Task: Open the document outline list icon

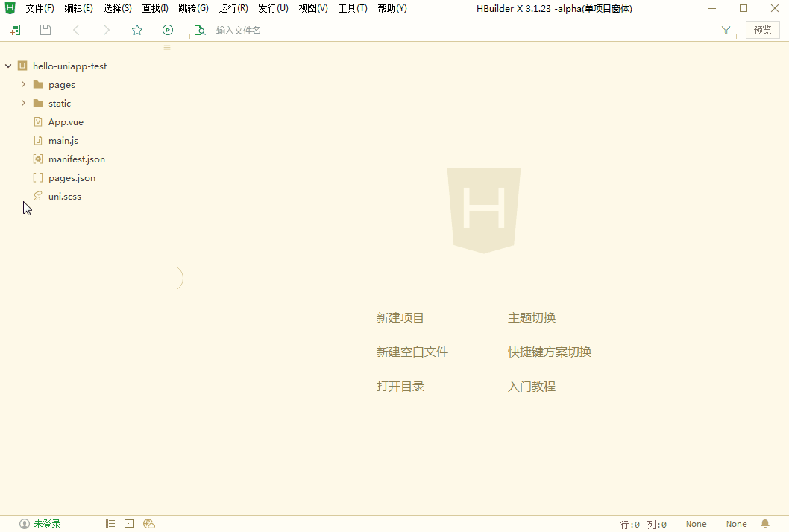Action: [x=110, y=524]
